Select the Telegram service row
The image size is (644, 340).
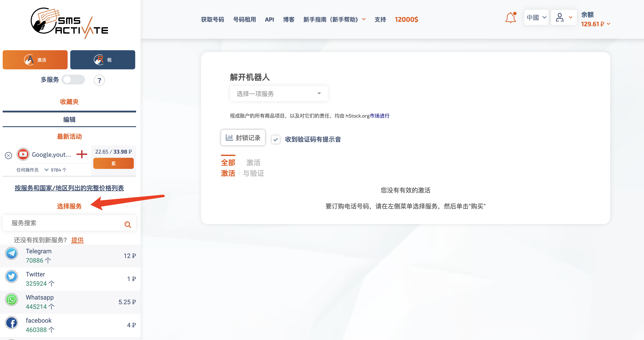[x=70, y=256]
